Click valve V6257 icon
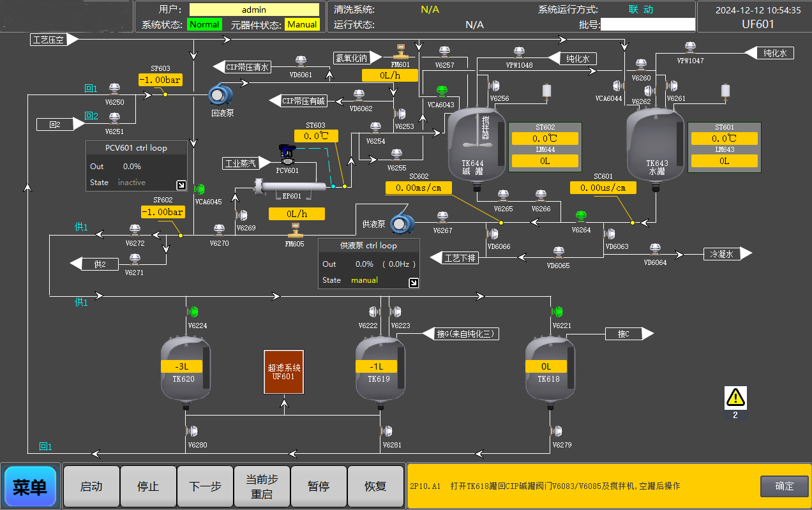Screen dimensions: 812x510 [444, 52]
